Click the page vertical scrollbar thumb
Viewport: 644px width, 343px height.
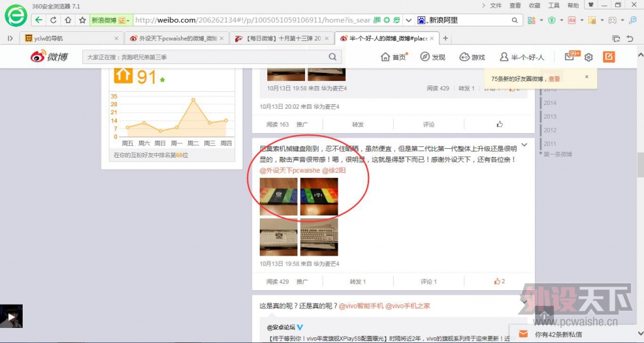point(640,165)
